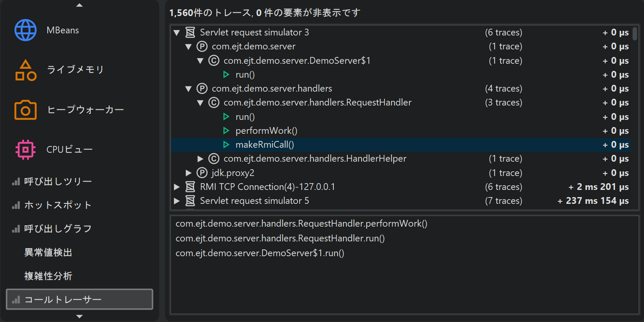Expand the jdk.proxy2 package node
The image size is (644, 322).
coord(189,173)
